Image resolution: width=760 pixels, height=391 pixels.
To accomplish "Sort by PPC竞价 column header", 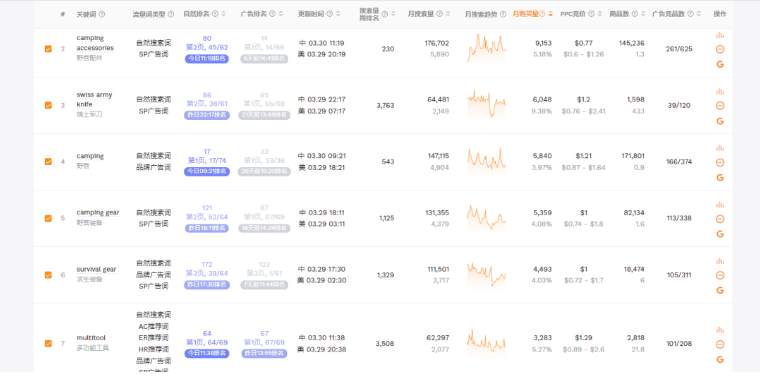I will coord(573,14).
